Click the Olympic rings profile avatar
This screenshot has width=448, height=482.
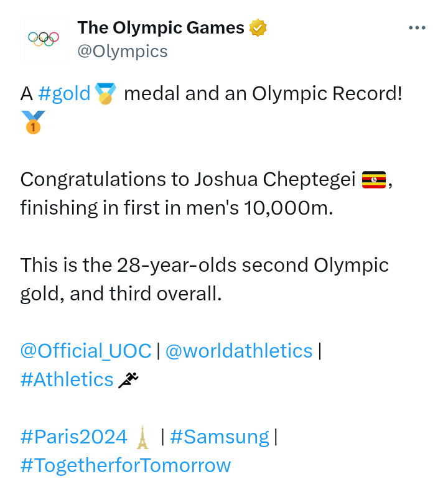44,39
